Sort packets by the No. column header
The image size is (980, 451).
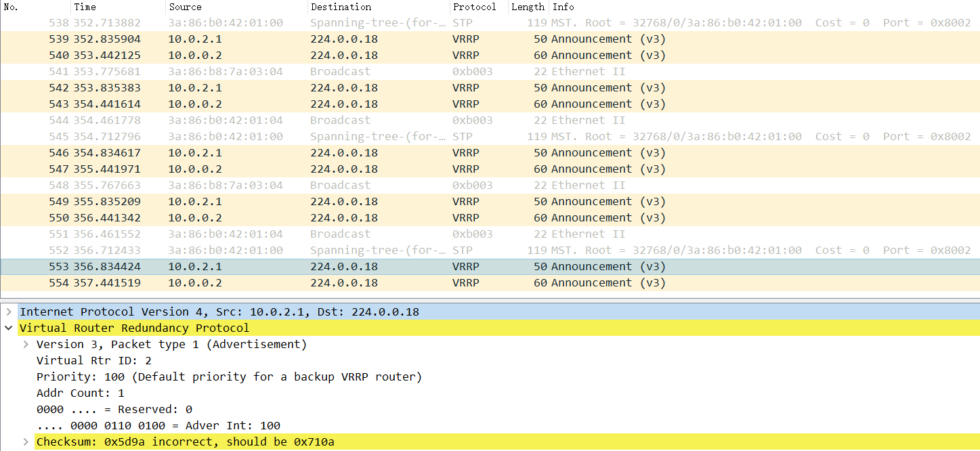[x=35, y=7]
